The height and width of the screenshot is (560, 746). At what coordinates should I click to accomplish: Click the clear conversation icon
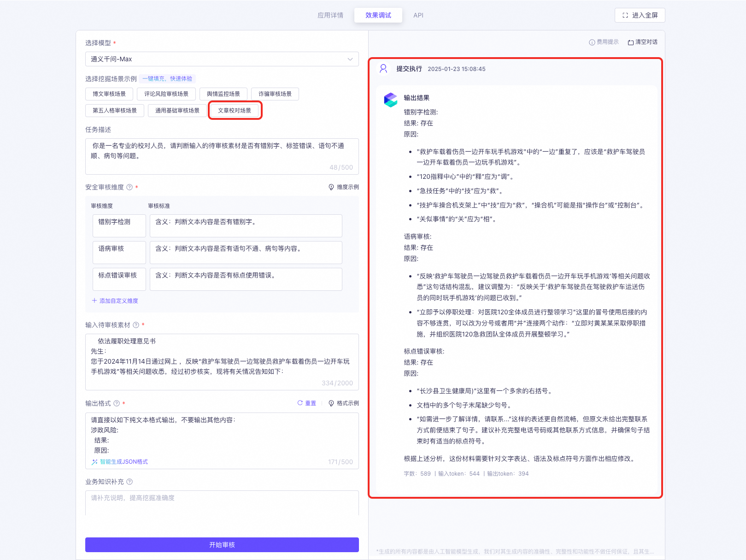(631, 42)
